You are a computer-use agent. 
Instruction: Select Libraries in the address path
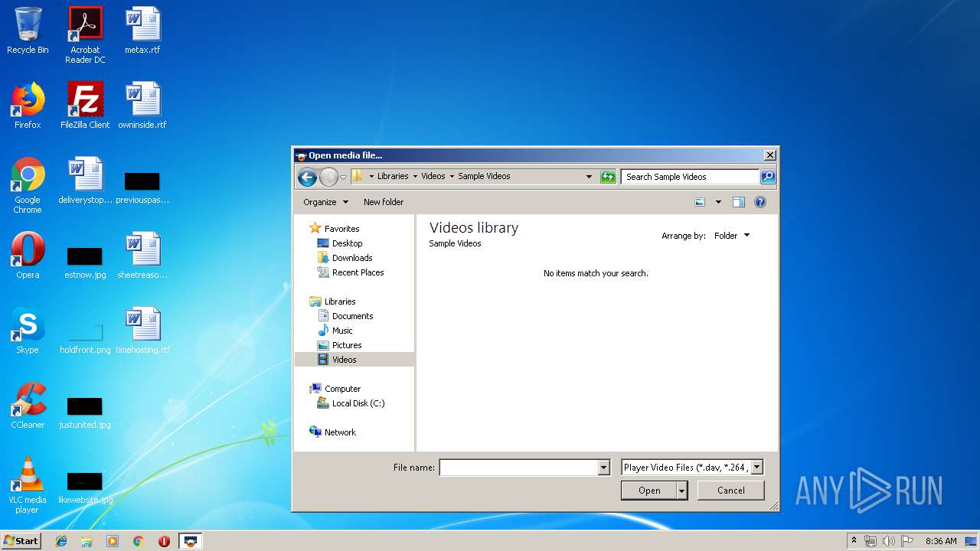tap(393, 176)
